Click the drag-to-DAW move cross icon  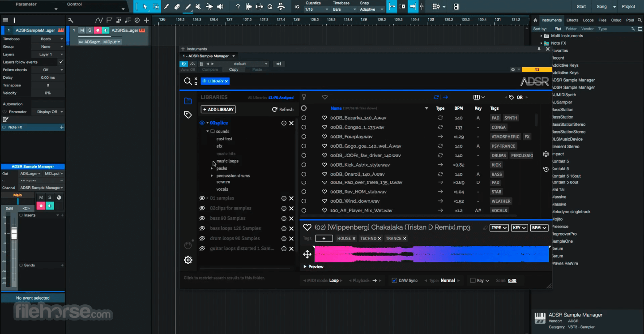(x=307, y=254)
